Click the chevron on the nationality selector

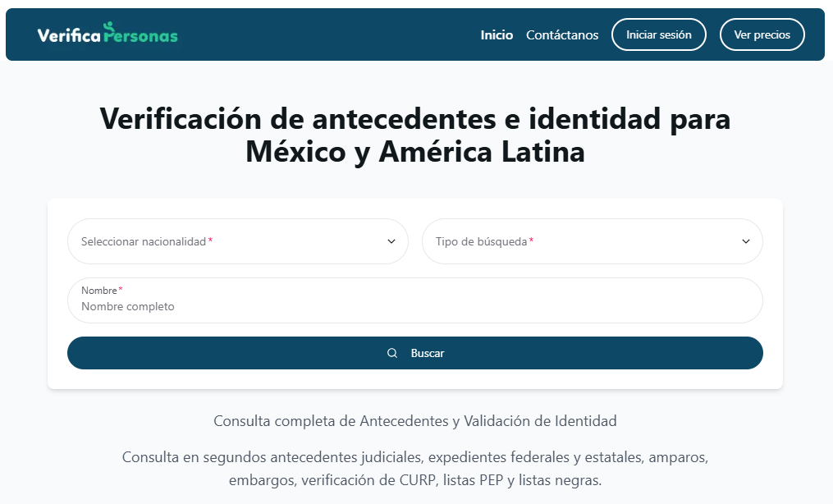pos(391,241)
